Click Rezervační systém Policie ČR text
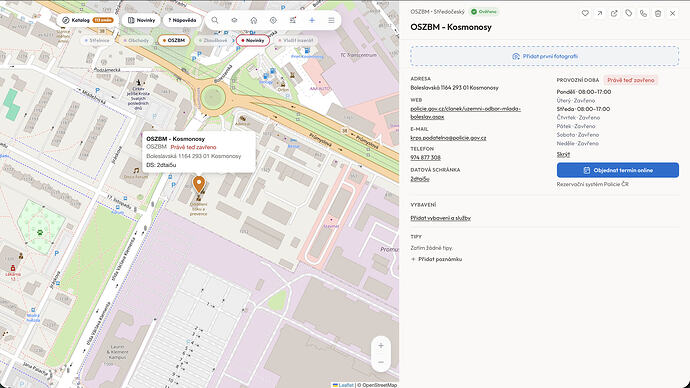This screenshot has height=388, width=690. click(592, 184)
